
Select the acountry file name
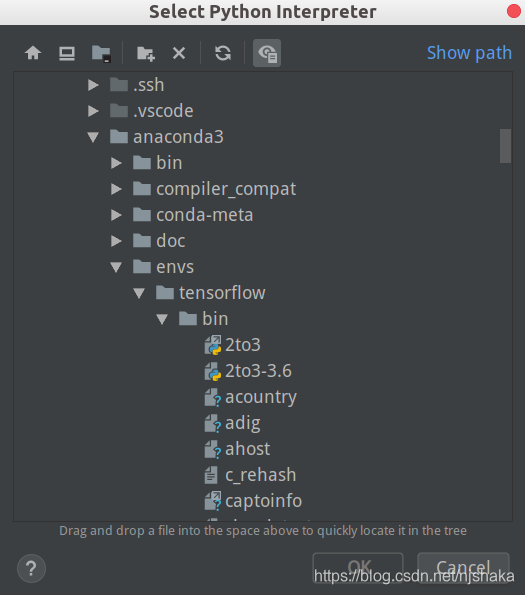[261, 398]
